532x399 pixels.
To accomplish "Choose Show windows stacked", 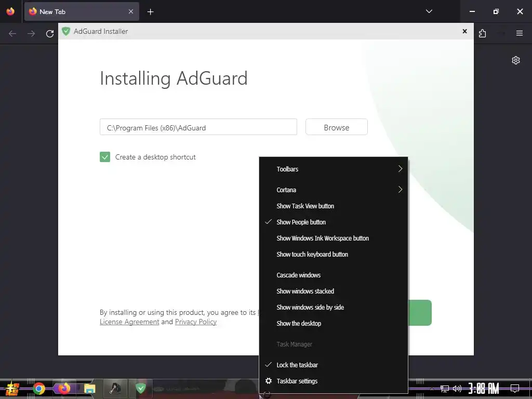I will click(x=334, y=291).
